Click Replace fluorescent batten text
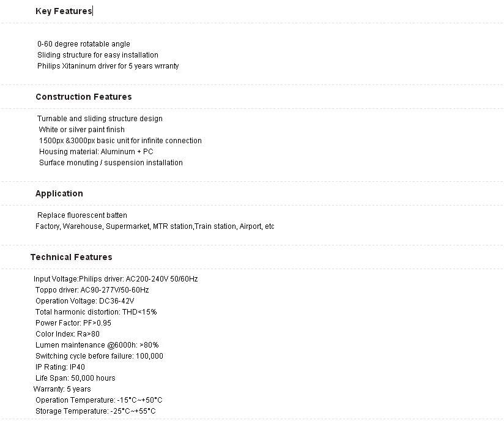 82,215
